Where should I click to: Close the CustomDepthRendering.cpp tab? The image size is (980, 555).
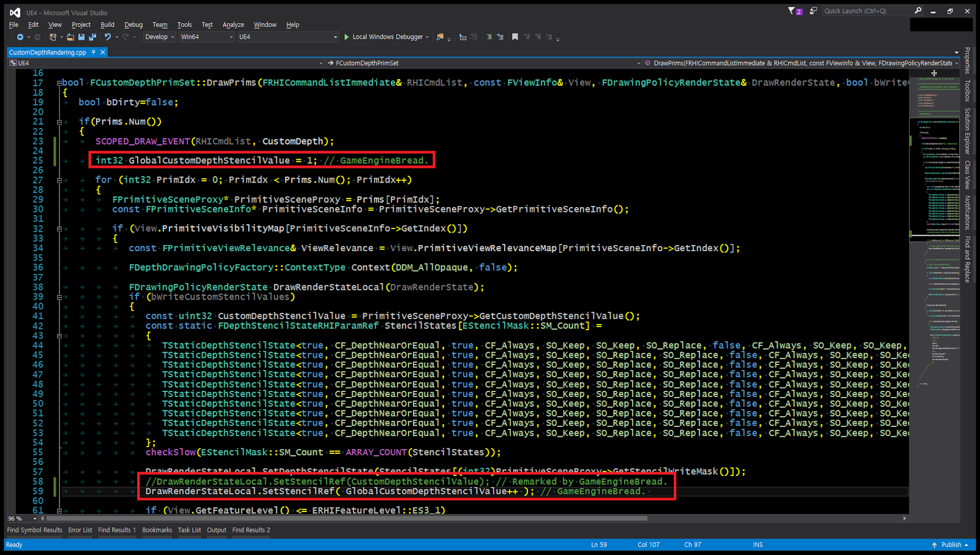coord(103,53)
